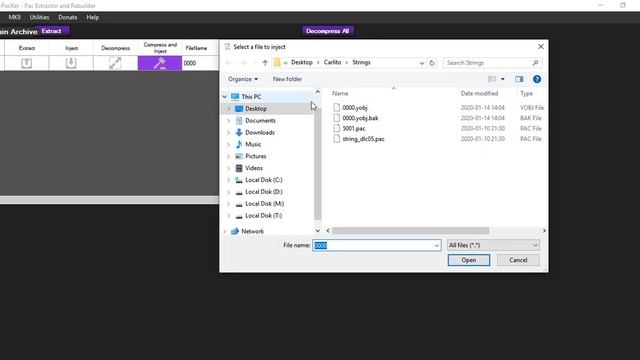Image resolution: width=640 pixels, height=360 pixels.
Task: Click the Downloads folder icon
Action: pos(239,132)
